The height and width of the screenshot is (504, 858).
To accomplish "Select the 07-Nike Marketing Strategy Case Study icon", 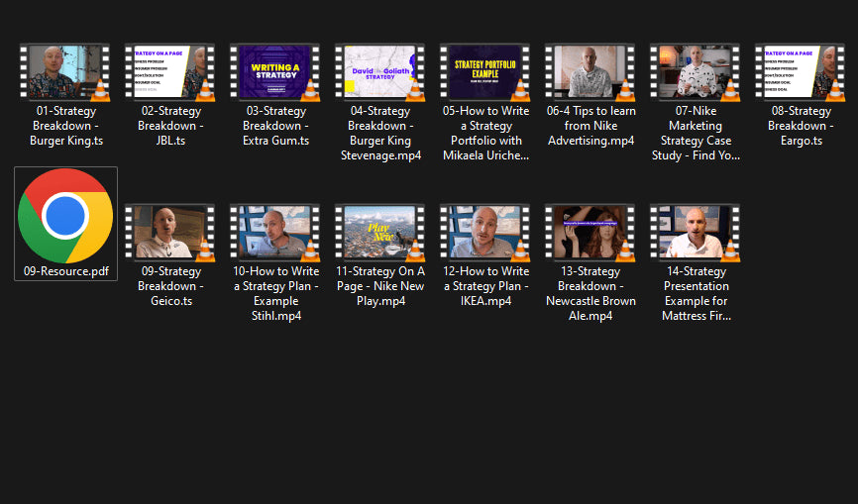I will pos(695,72).
